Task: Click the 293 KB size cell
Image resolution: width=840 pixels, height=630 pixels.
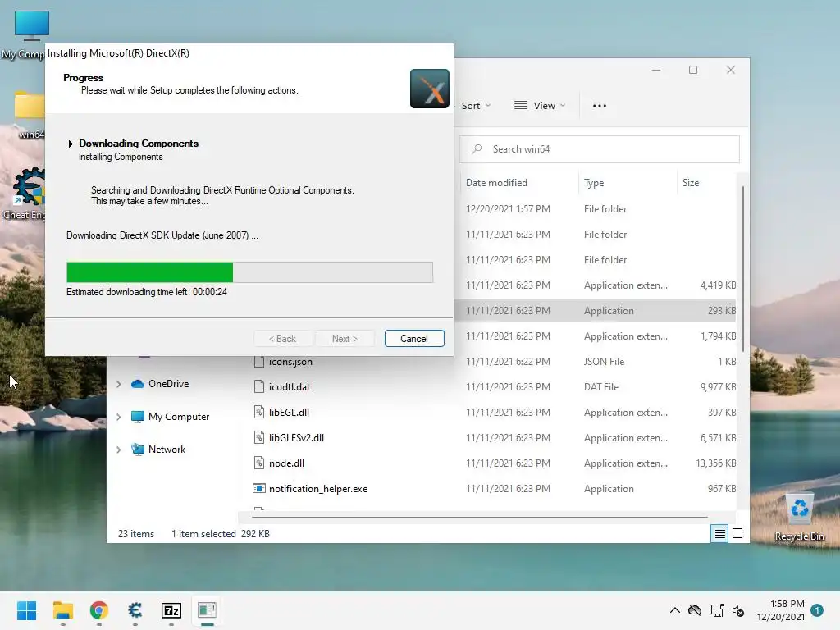Action: (722, 311)
